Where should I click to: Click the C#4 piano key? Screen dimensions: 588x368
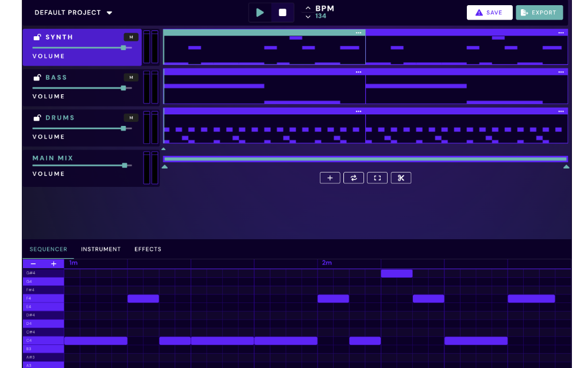click(x=44, y=332)
